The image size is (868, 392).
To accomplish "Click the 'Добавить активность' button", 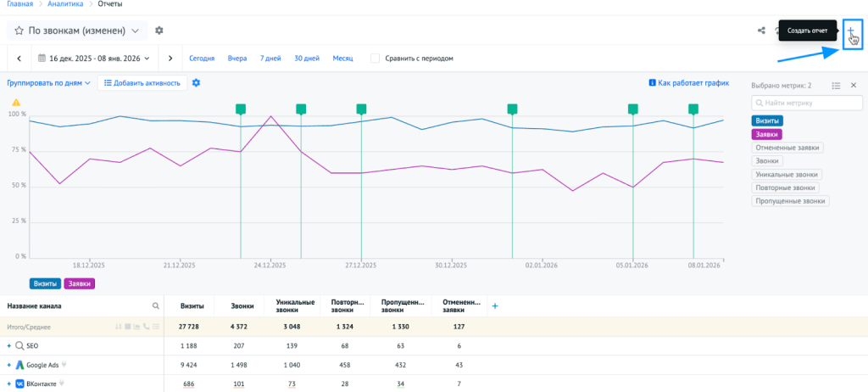I will [x=142, y=83].
